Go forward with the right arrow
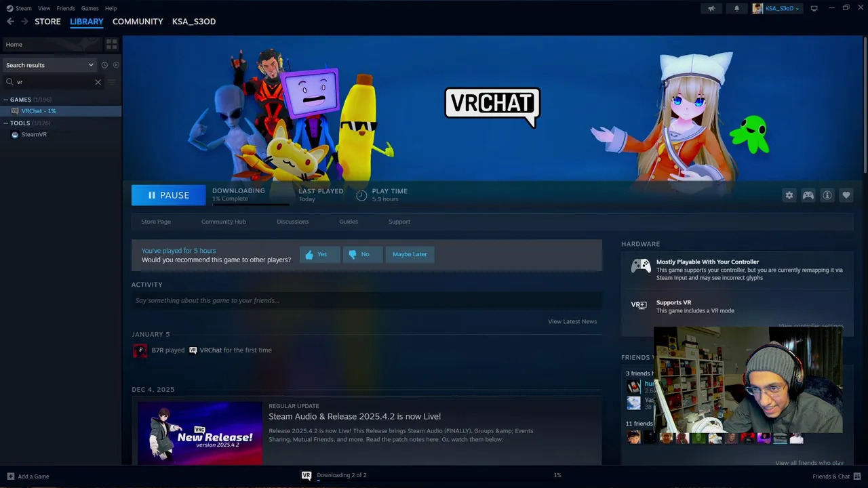 24,22
